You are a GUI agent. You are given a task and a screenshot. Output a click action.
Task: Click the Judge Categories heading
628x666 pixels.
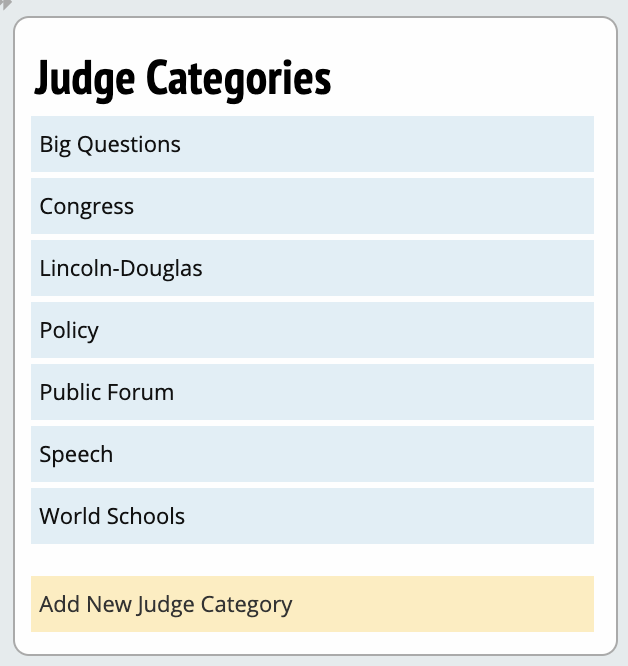coord(183,78)
